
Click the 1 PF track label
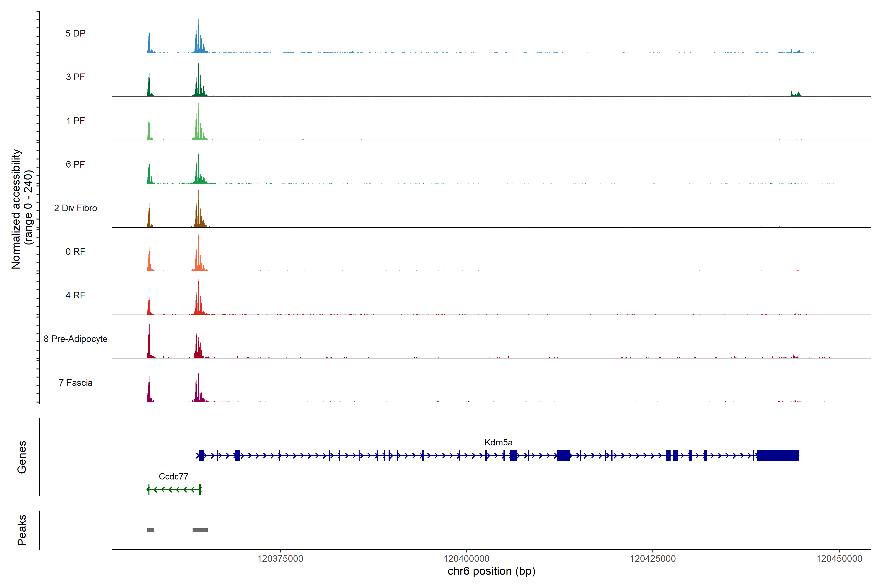click(x=75, y=121)
